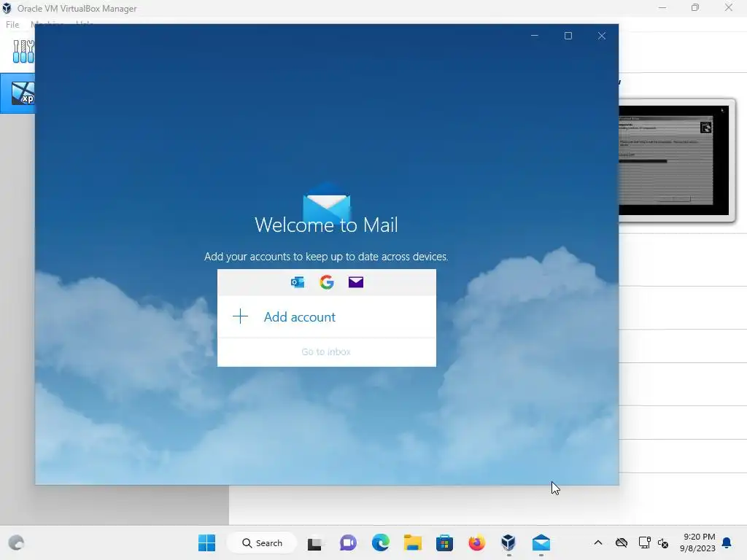Open Chat from the taskbar
747x560 pixels.
348,542
